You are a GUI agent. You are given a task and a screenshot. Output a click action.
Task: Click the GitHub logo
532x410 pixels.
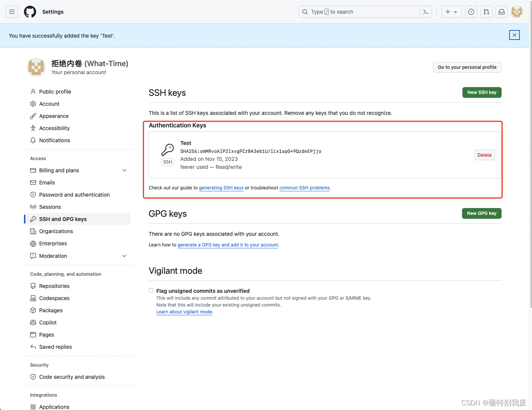[x=30, y=12]
